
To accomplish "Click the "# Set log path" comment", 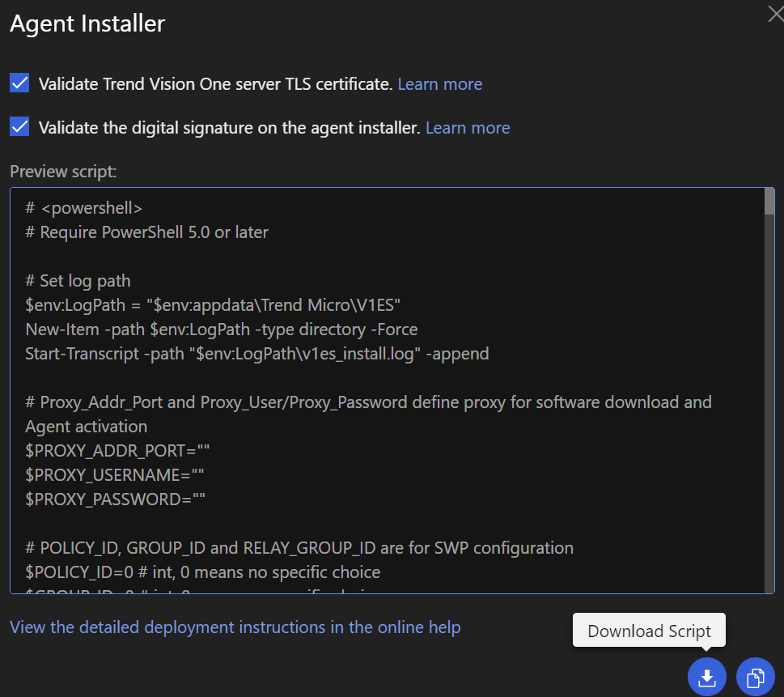I will point(78,281).
